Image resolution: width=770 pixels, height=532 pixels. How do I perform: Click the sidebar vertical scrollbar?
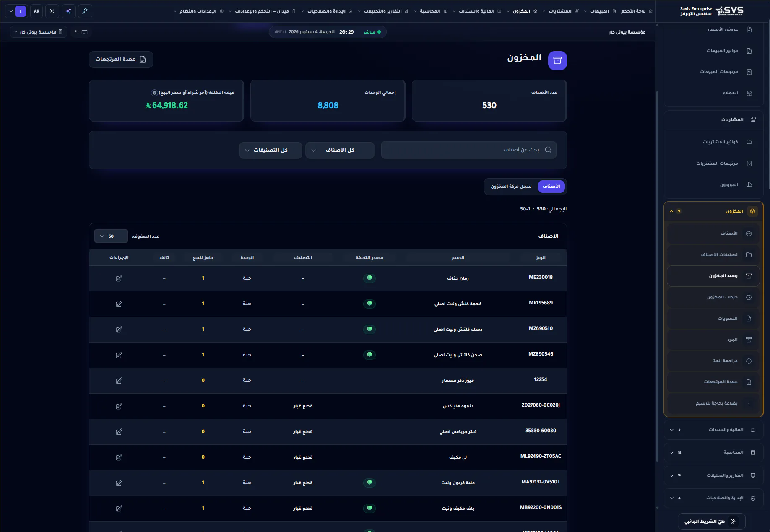pyautogui.click(x=657, y=277)
